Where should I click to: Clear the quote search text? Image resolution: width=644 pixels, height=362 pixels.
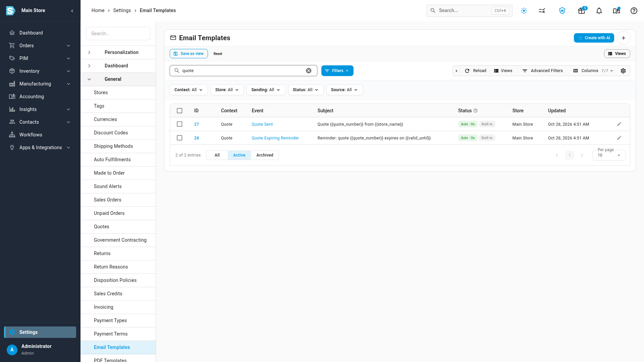pyautogui.click(x=309, y=71)
